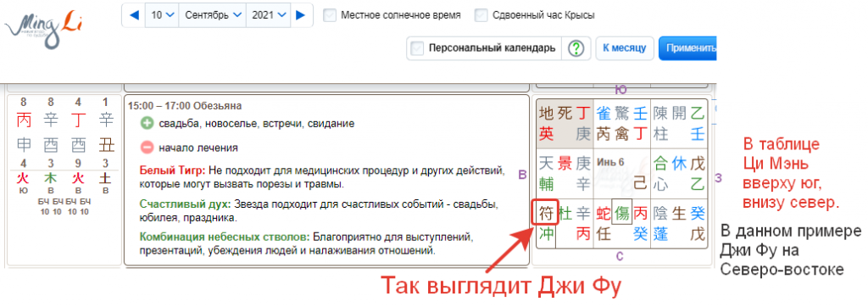Click text свадьба, новоселье, встречи, свидание

coord(256,124)
